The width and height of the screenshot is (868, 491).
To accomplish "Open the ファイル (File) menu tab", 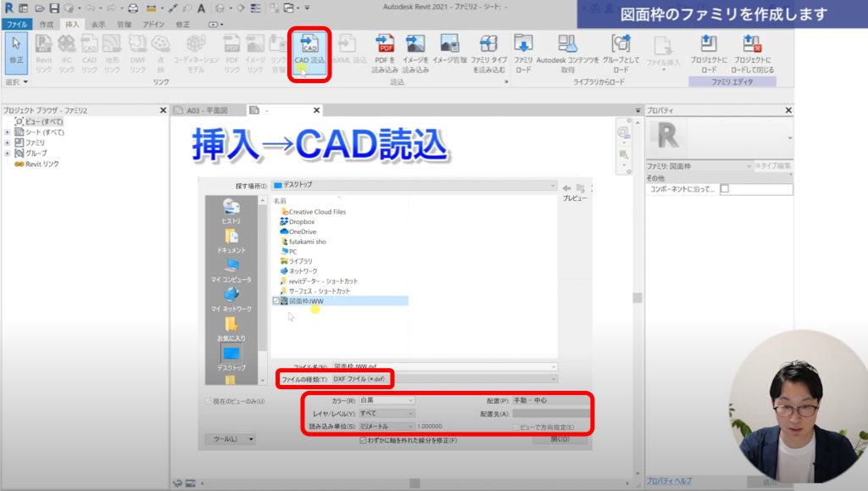I will tap(16, 25).
